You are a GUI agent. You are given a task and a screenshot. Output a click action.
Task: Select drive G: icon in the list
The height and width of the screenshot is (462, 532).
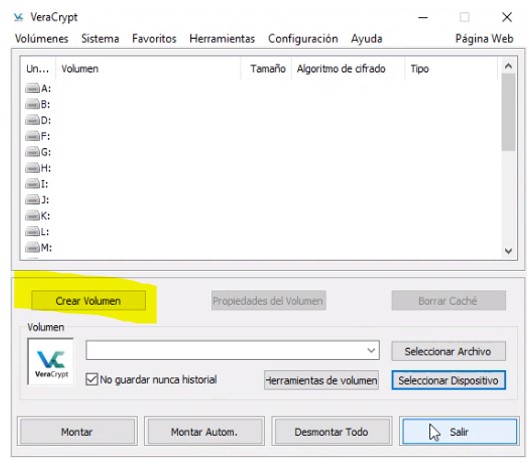pyautogui.click(x=32, y=152)
